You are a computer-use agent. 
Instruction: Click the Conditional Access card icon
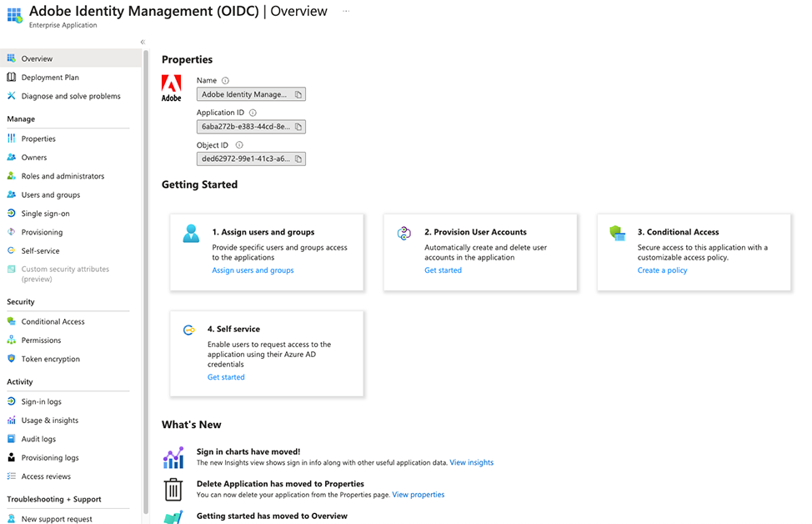click(x=618, y=234)
